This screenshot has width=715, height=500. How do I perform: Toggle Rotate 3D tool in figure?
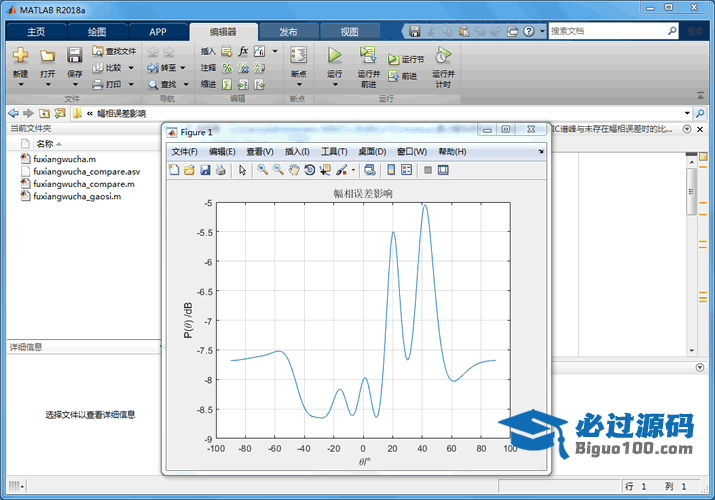click(x=310, y=170)
